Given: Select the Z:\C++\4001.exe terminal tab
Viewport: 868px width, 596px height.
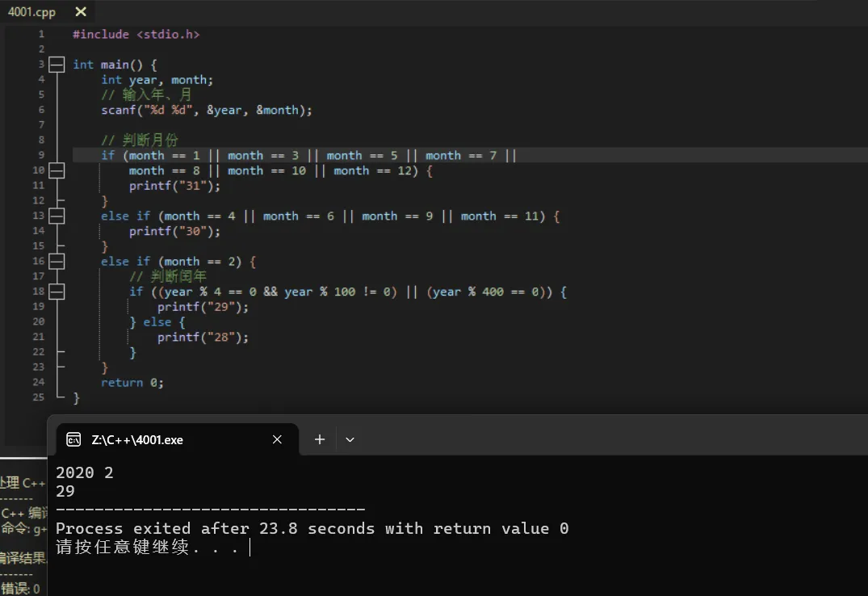Looking at the screenshot, I should click(178, 440).
